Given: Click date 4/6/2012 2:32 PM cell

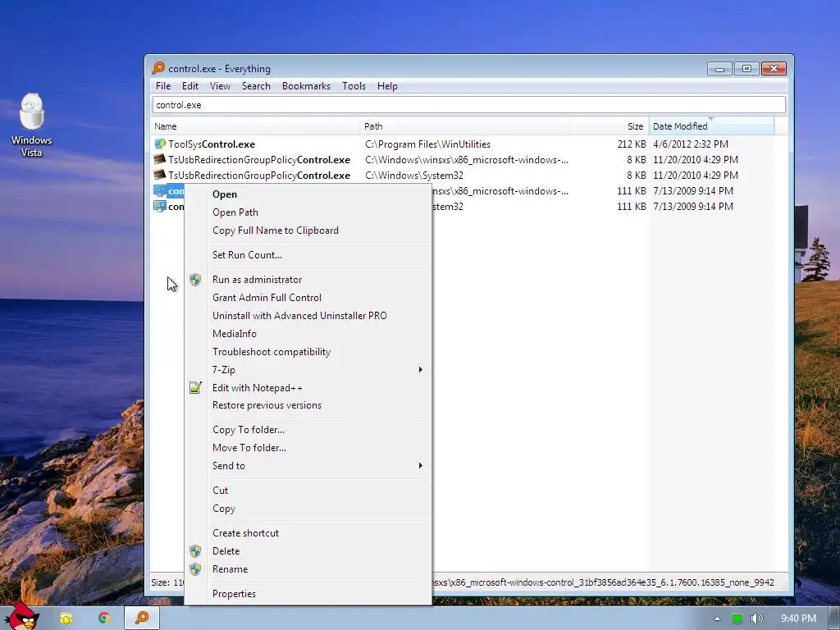Looking at the screenshot, I should (x=691, y=144).
